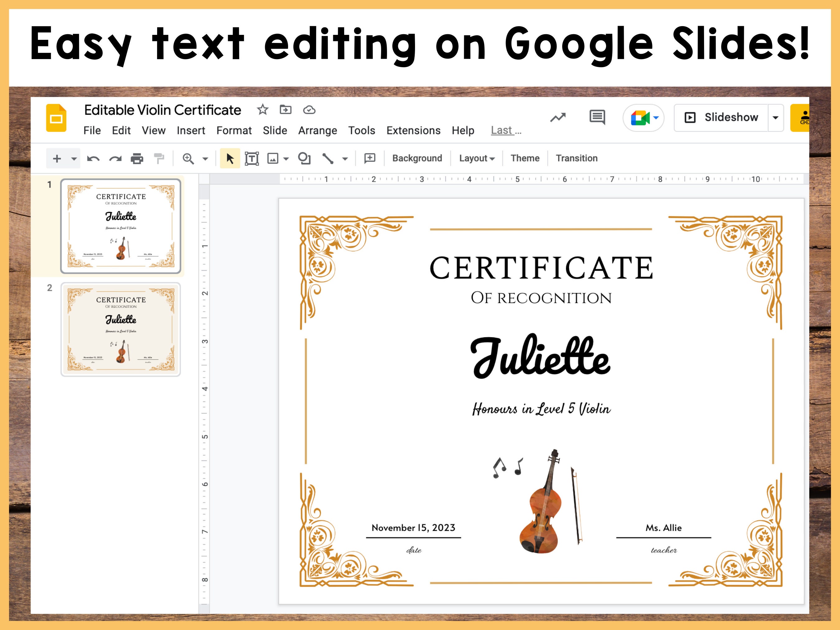Screen dimensions: 840x630
Task: Open the Extensions menu
Action: [413, 130]
